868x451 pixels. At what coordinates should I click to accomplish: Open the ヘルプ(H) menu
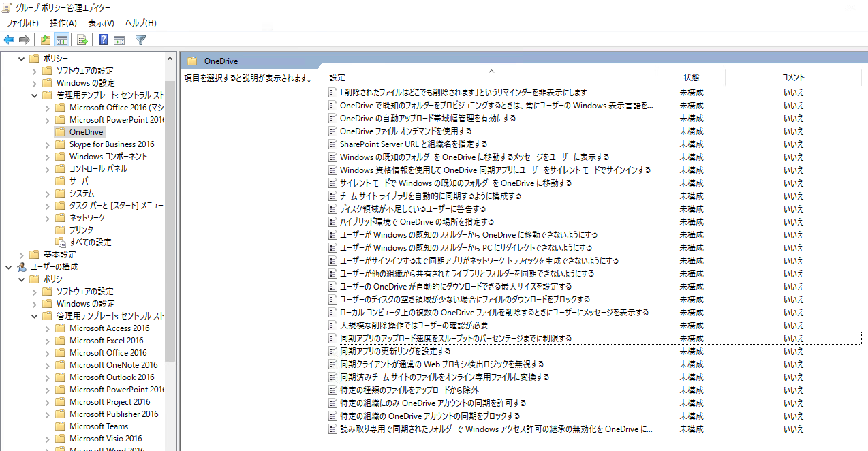coord(140,23)
